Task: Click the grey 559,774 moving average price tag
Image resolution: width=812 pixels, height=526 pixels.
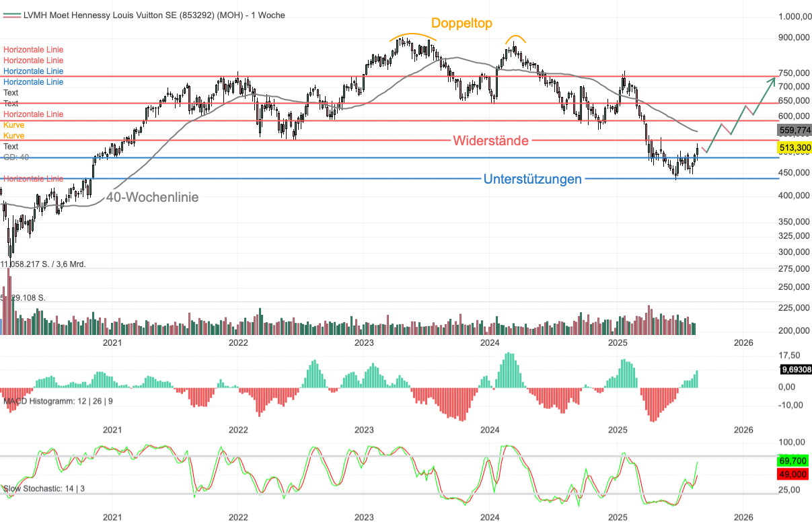Action: (x=795, y=130)
